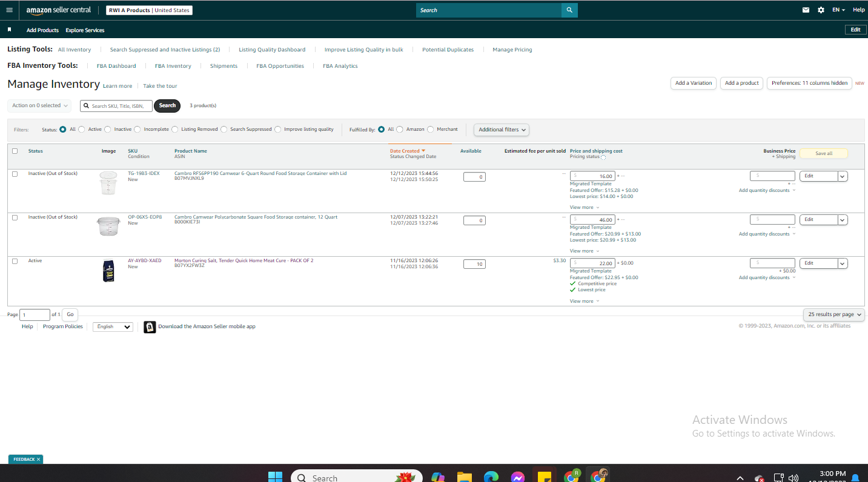Open File Explorer from the taskbar
Image resolution: width=868 pixels, height=482 pixels.
tap(464, 477)
